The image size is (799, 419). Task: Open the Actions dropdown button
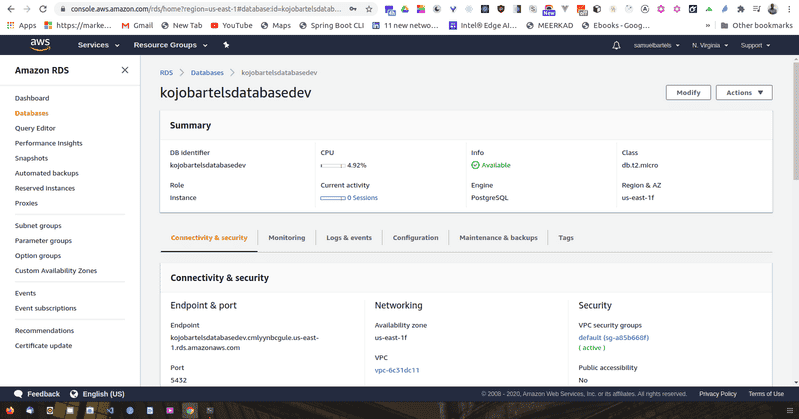[744, 93]
